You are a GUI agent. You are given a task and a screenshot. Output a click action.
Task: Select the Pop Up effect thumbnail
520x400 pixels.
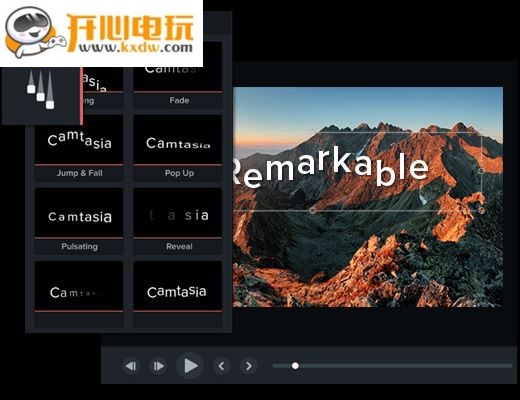pyautogui.click(x=178, y=140)
